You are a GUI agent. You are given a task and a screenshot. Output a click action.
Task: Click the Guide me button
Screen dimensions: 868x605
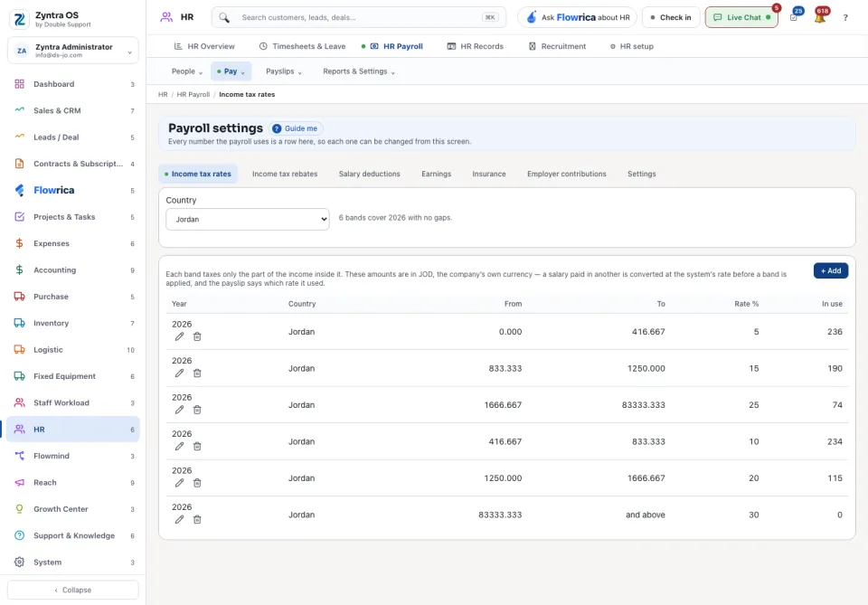(296, 128)
